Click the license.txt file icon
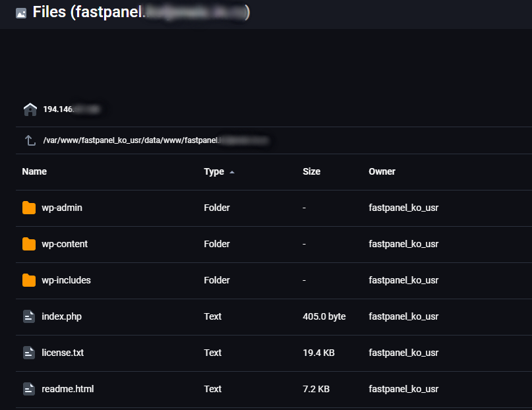The width and height of the screenshot is (532, 410). 29,353
